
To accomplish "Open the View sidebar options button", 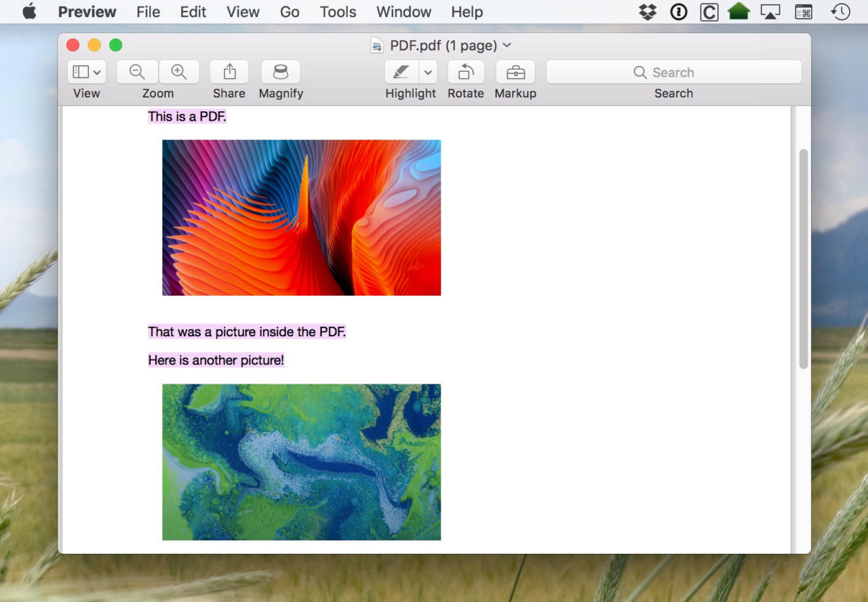I will (87, 72).
